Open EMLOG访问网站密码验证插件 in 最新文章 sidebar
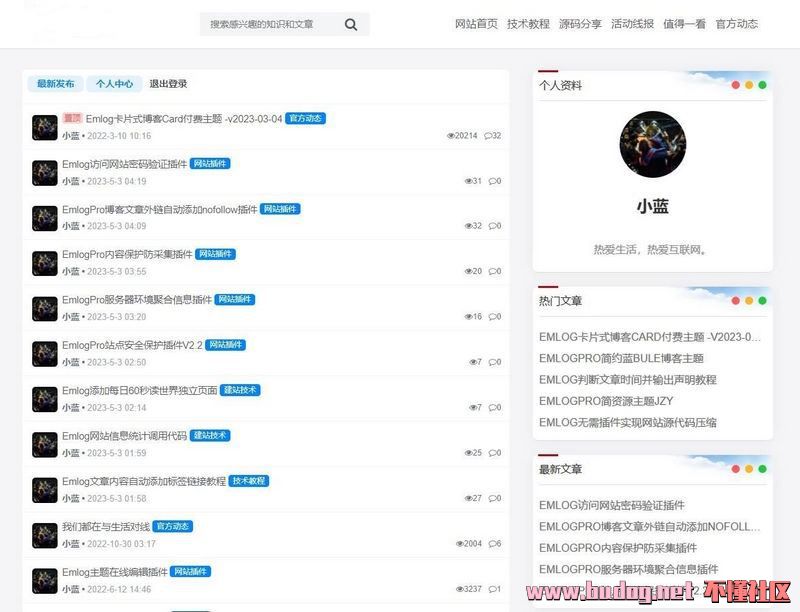The image size is (800, 612). pos(612,505)
